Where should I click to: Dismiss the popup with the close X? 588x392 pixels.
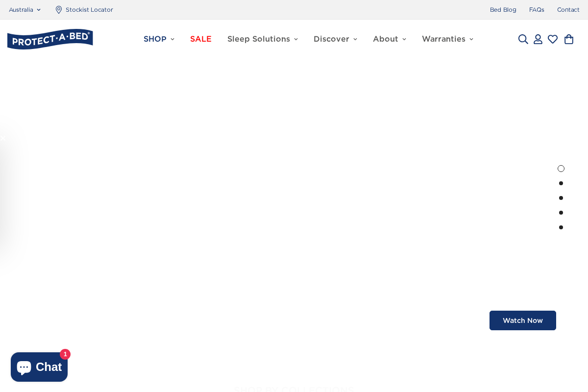pos(2,138)
